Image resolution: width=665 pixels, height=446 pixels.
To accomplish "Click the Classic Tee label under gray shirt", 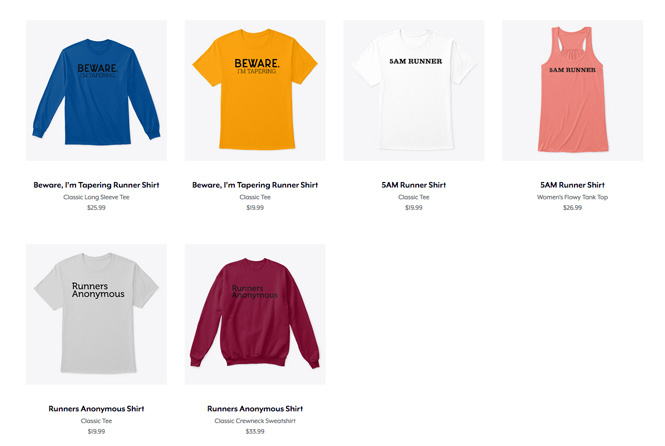I will click(x=96, y=421).
